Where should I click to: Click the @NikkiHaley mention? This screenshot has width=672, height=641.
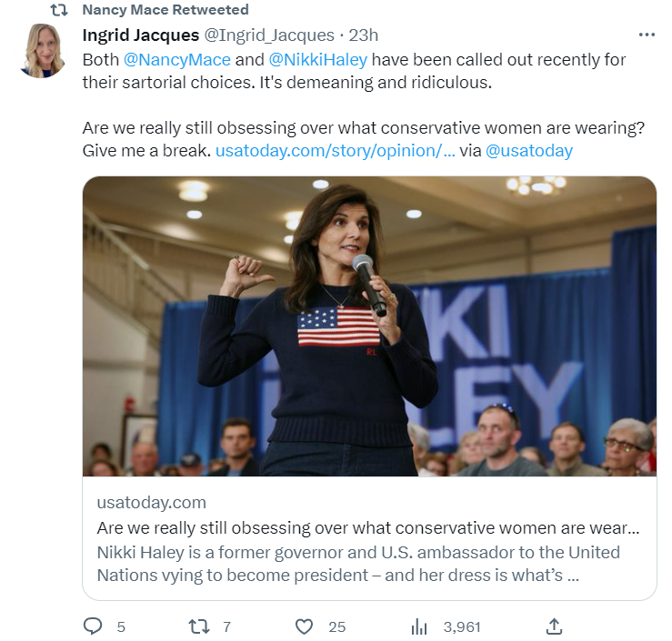click(318, 60)
